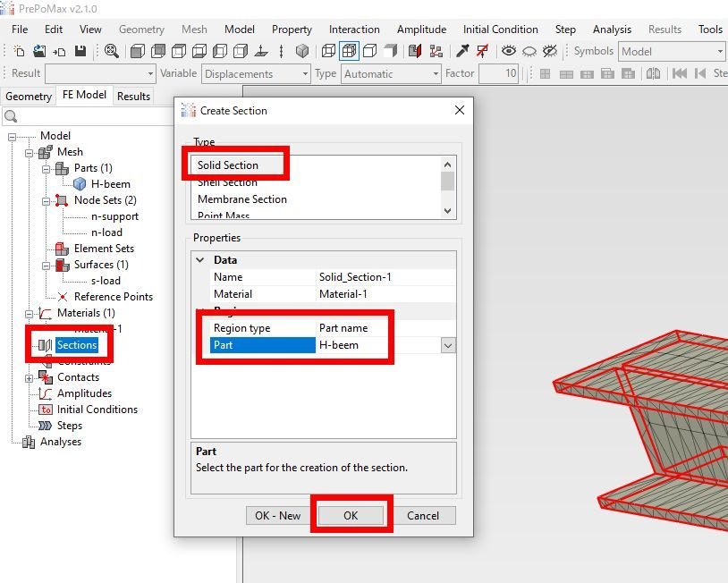Open the Edit menu
Screen dimensions: 728x583
[54, 30]
